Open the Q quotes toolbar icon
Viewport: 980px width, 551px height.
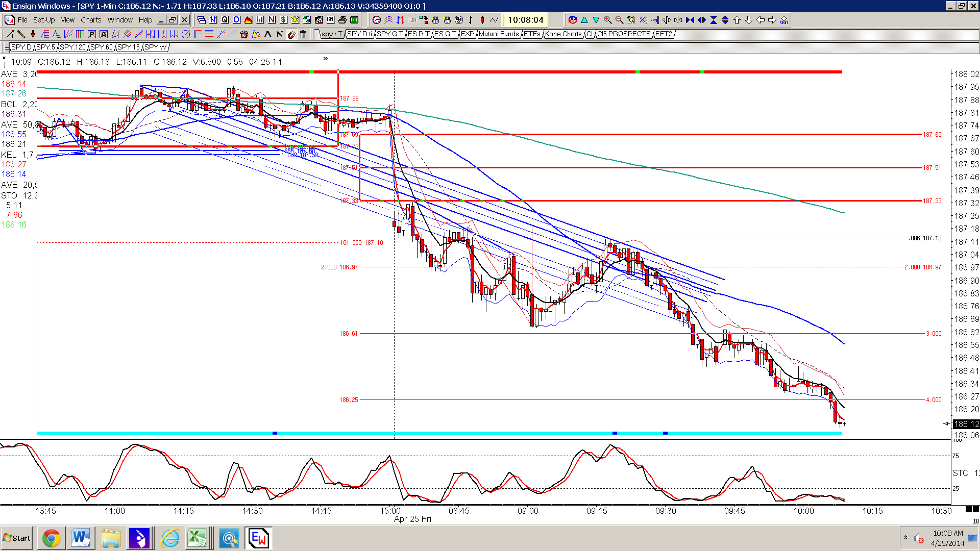(225, 20)
